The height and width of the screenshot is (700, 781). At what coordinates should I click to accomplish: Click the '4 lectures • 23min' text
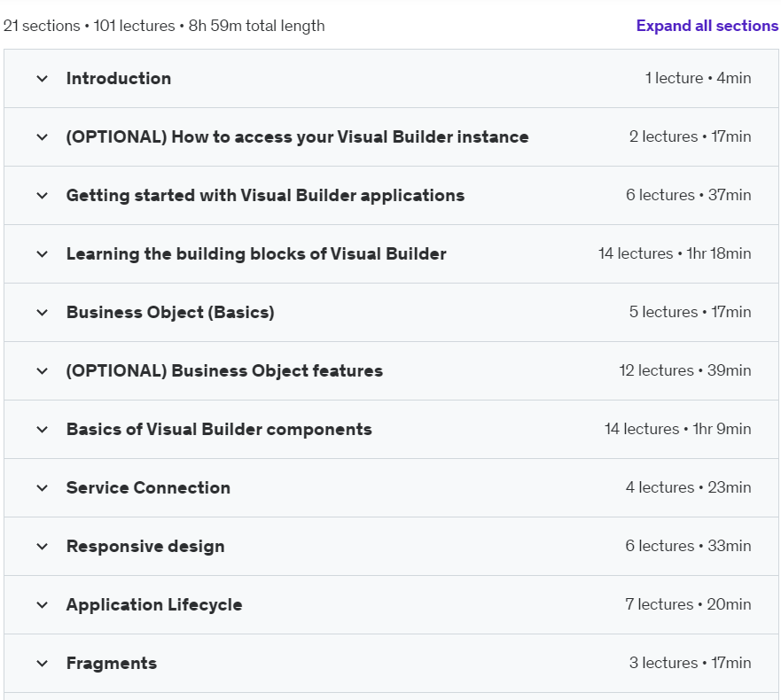(x=688, y=487)
